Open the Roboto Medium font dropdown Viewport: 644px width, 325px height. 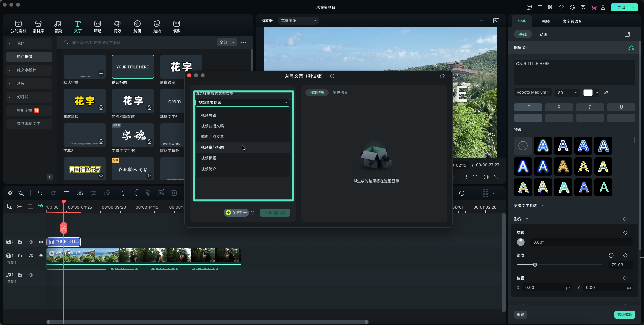tap(533, 92)
